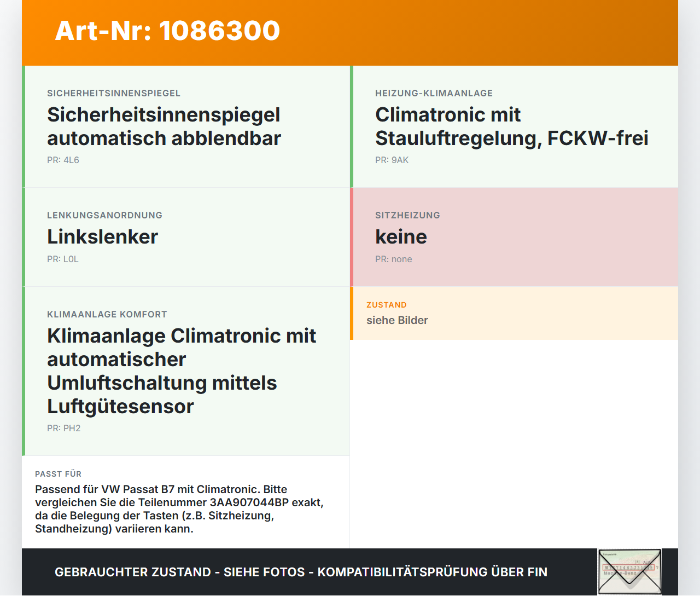Click the envelope FIN document thumbnail
Image resolution: width=700 pixels, height=596 pixels.
tap(629, 572)
